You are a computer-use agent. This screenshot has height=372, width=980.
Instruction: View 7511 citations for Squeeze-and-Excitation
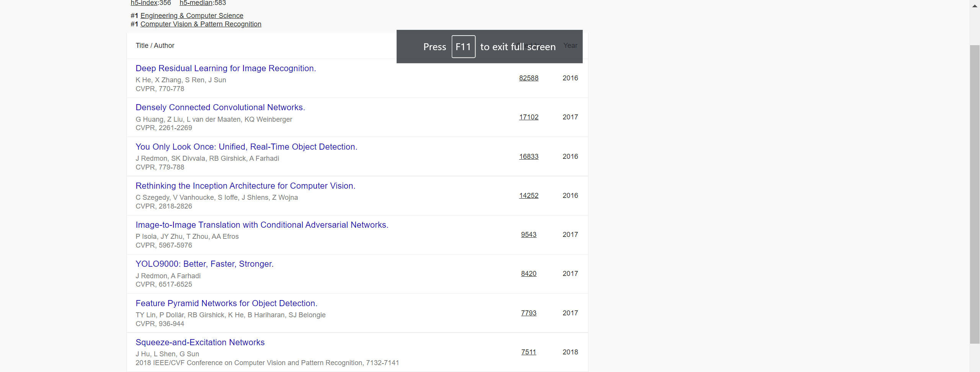pos(528,352)
